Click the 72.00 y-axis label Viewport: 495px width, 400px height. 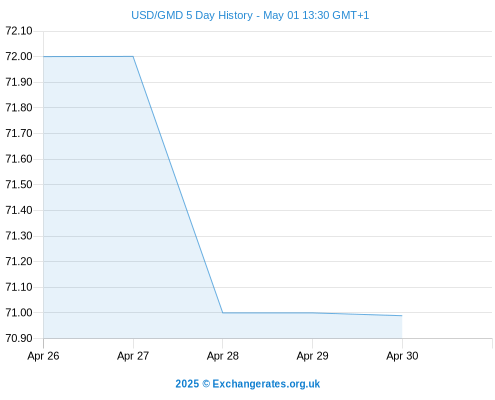click(x=19, y=56)
